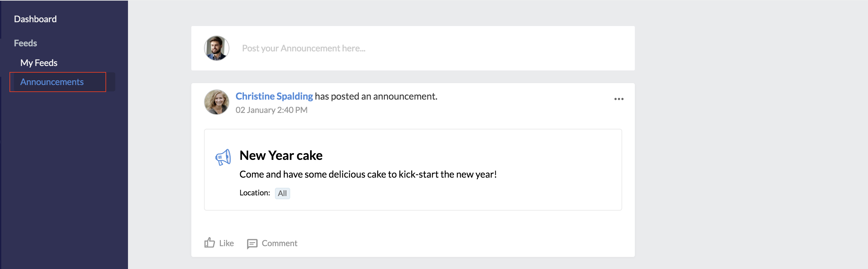Click the announcement description about delicious cake
868x269 pixels.
pyautogui.click(x=368, y=174)
